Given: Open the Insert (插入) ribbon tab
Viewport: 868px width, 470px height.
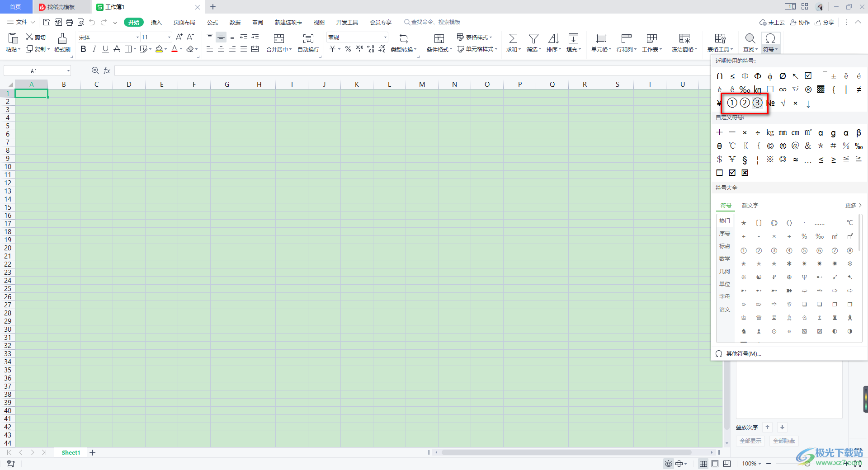Looking at the screenshot, I should (x=156, y=22).
